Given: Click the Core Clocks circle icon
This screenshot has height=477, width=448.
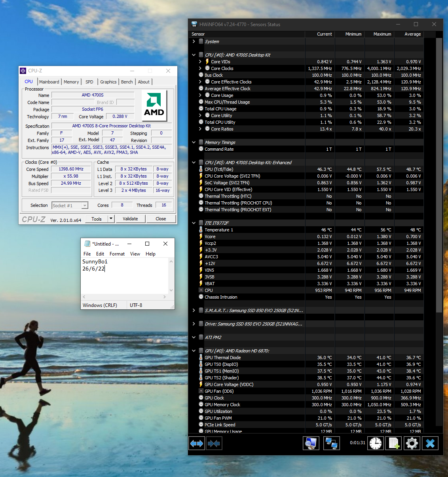Looking at the screenshot, I should click(207, 68).
